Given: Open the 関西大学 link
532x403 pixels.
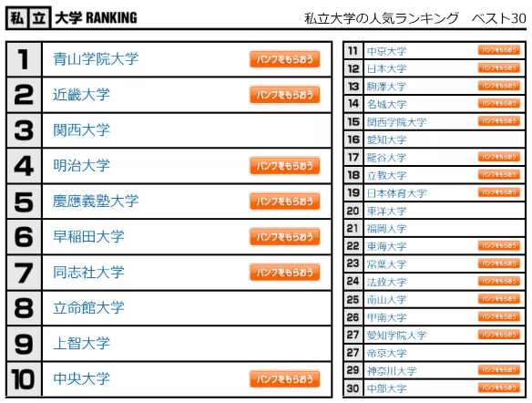Looking at the screenshot, I should click(x=81, y=130).
